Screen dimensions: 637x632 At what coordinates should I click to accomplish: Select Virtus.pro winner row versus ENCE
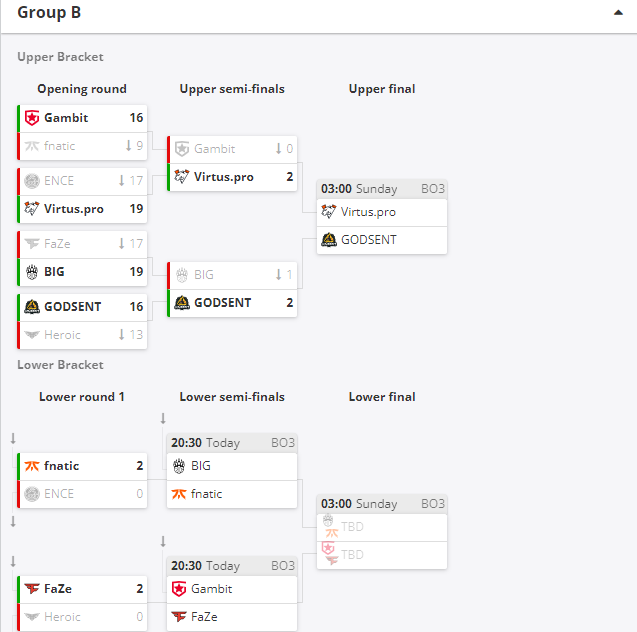point(82,209)
